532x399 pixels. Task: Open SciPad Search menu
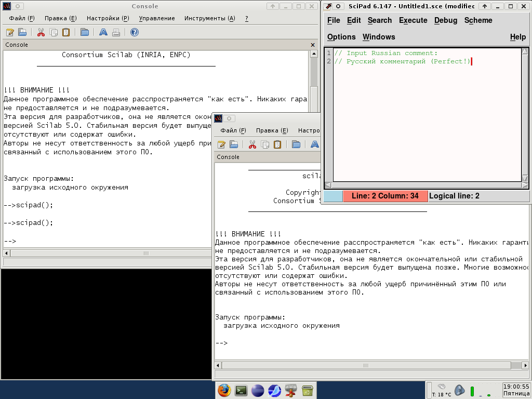380,20
